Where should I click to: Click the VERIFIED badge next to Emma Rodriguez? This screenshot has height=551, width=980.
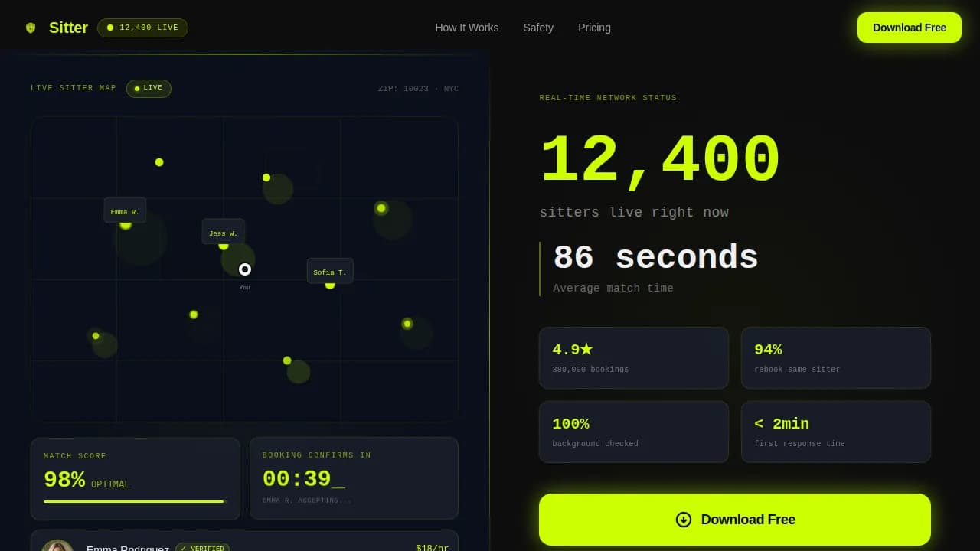click(x=202, y=548)
